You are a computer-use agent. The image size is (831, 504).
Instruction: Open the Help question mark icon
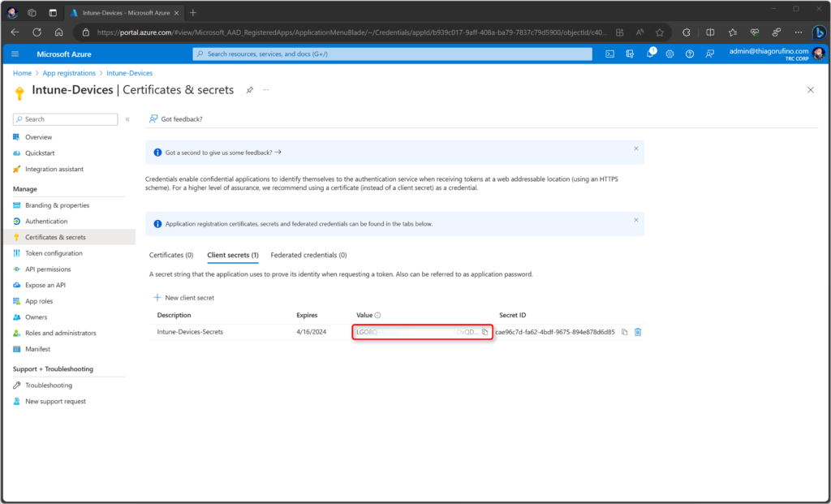[691, 54]
